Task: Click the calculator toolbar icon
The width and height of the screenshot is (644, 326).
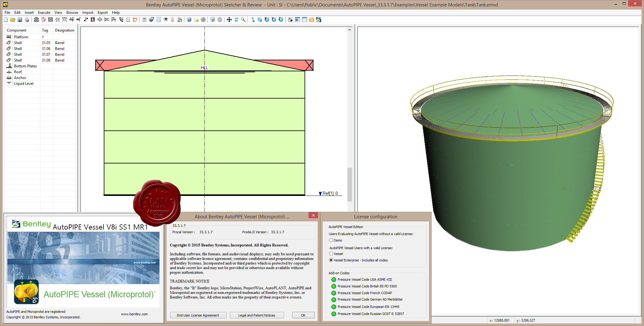Action: tap(144, 20)
